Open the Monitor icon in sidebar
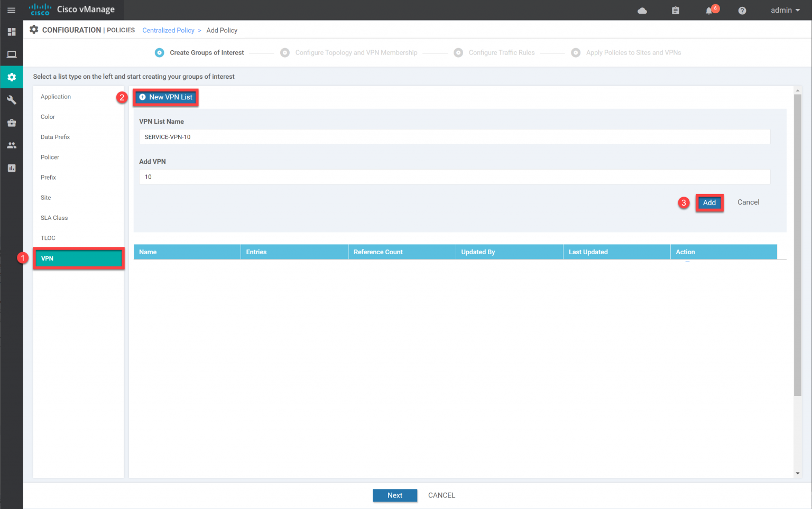 tap(11, 54)
